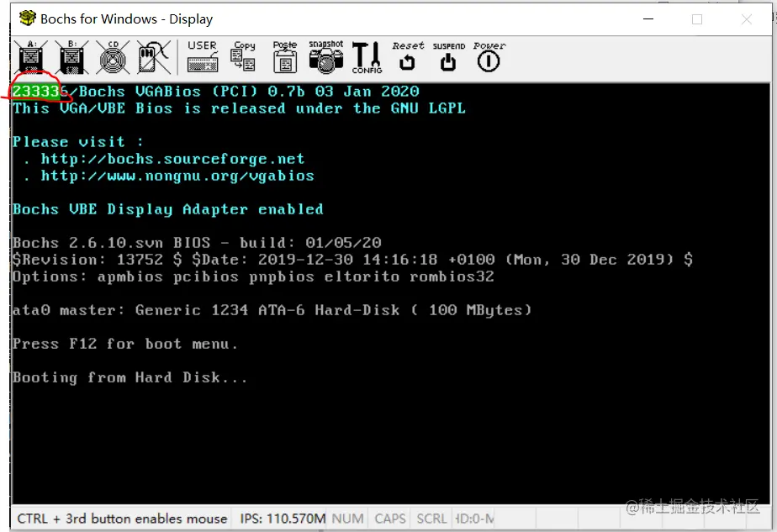Power off the emulator
Screen dimensions: 777x532
click(489, 56)
